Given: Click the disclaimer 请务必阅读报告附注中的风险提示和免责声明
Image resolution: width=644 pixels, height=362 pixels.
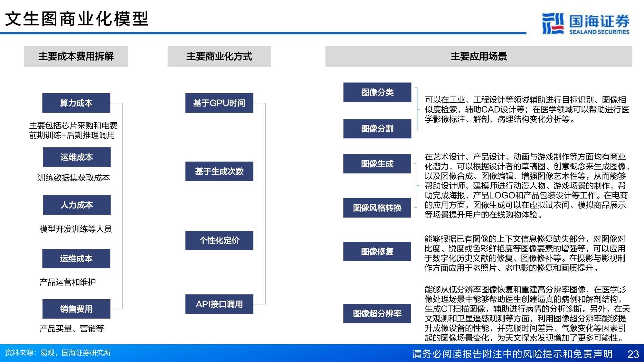Looking at the screenshot, I should click(x=512, y=354).
